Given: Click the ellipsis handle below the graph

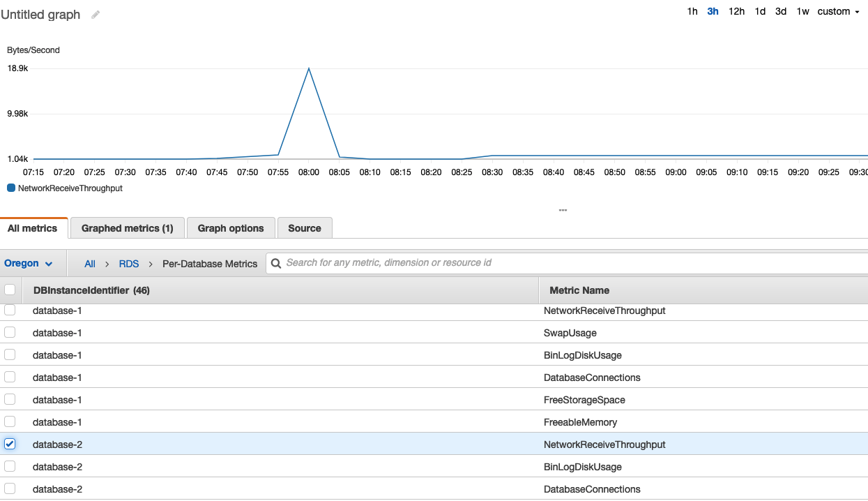Looking at the screenshot, I should click(562, 209).
